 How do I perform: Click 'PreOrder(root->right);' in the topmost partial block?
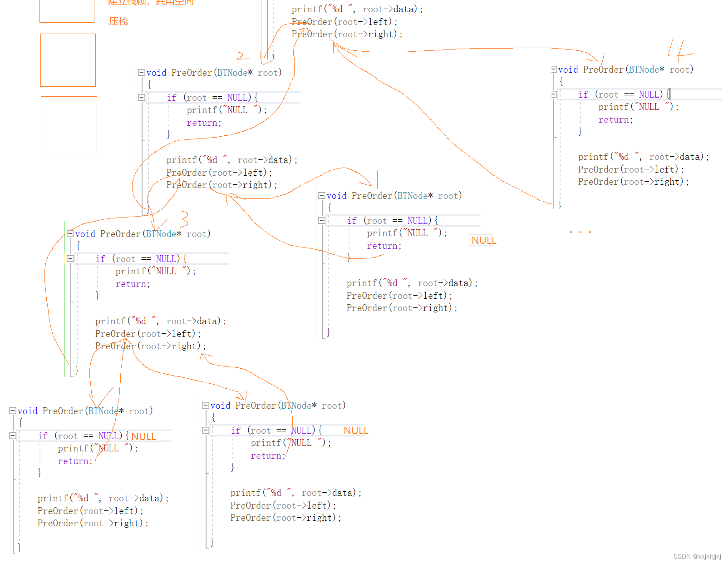pos(347,34)
